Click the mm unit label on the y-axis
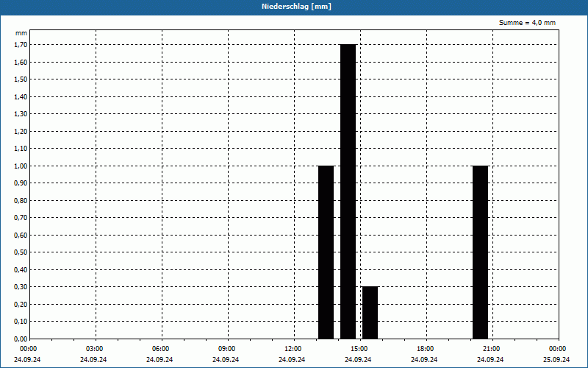588x368 pixels. (x=21, y=33)
